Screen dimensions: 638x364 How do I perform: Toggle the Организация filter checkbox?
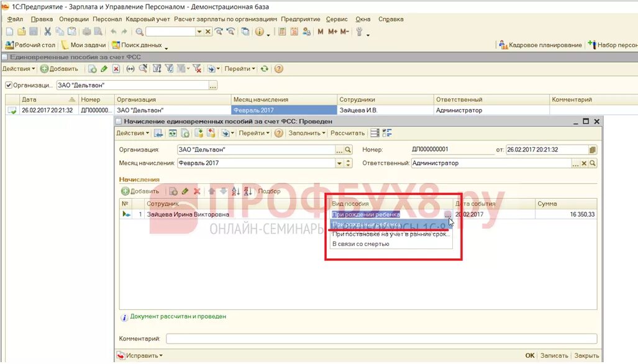coord(9,85)
